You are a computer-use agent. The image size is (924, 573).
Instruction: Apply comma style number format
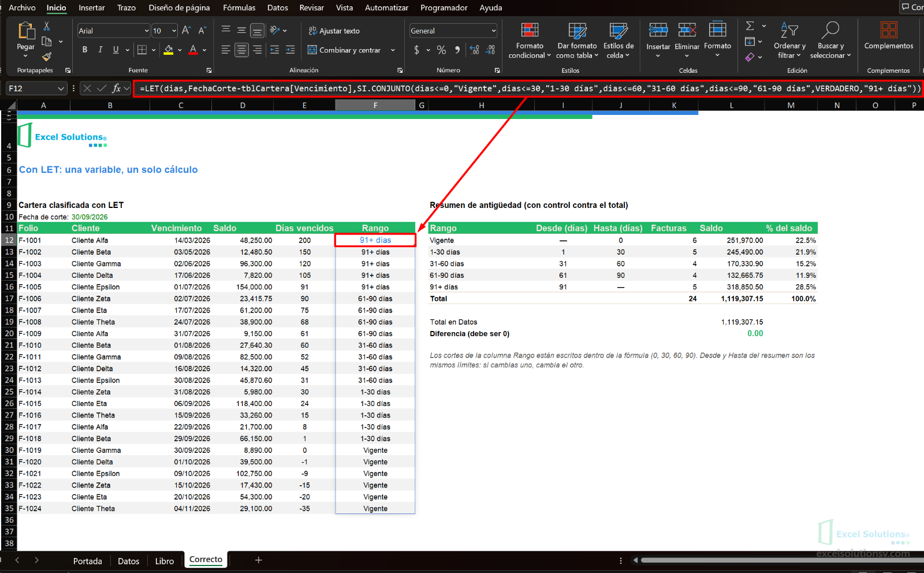click(x=457, y=50)
